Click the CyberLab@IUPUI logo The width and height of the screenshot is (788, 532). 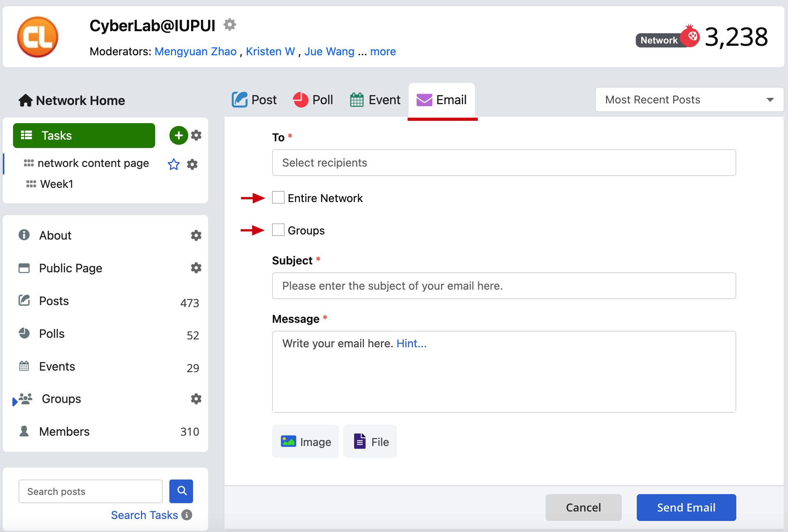click(x=38, y=37)
